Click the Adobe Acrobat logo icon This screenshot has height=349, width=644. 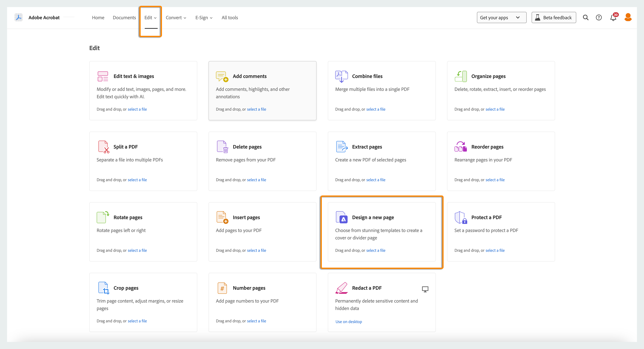(19, 17)
